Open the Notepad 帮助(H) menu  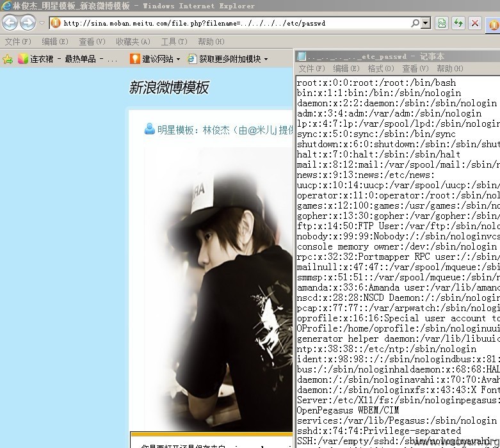click(x=449, y=68)
